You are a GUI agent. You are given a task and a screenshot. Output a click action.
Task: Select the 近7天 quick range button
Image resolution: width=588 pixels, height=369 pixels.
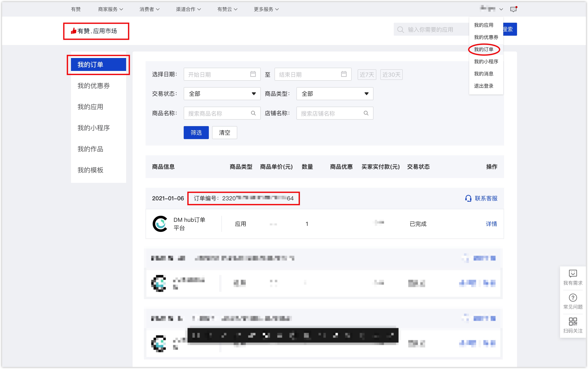367,74
